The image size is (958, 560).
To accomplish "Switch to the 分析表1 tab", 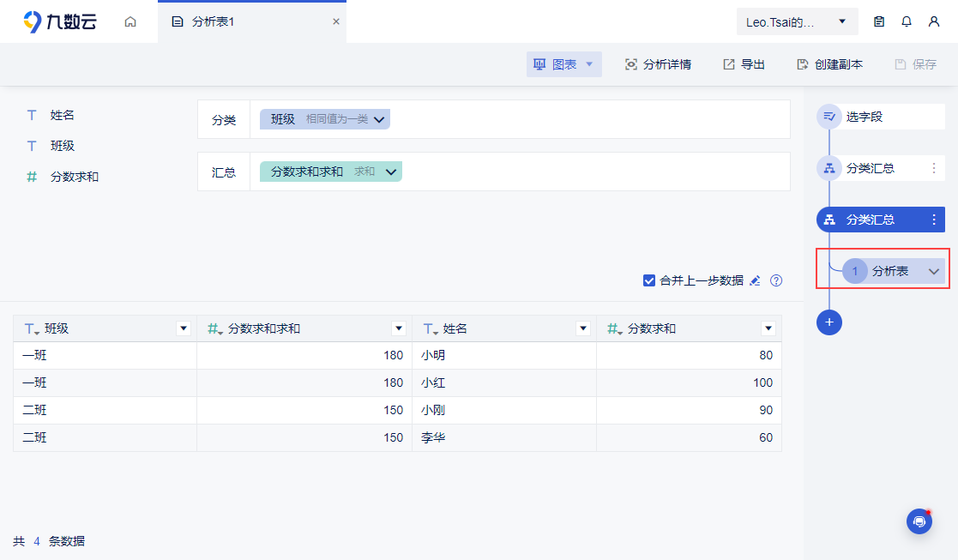I will 251,21.
